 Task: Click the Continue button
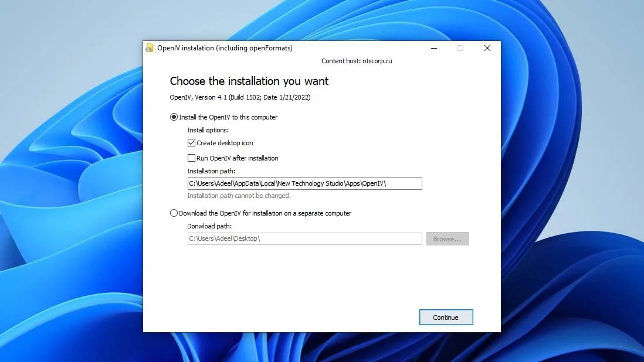pos(446,317)
